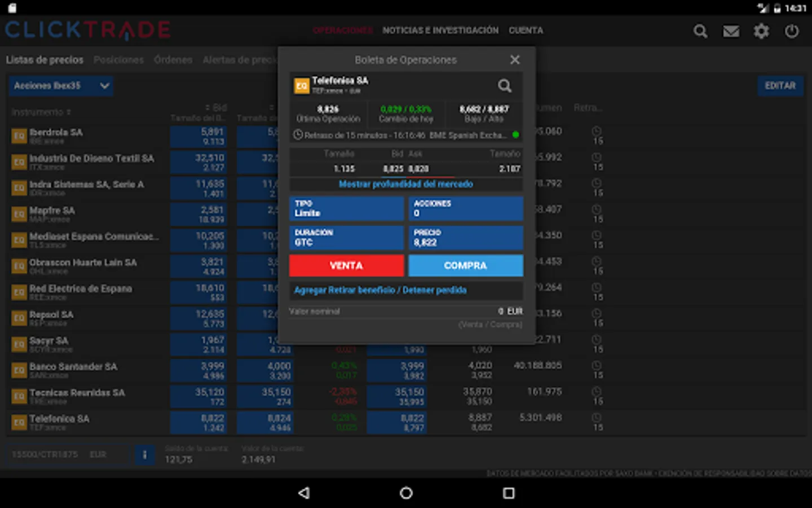Viewport: 812px width, 508px height.
Task: Tap delay clock icon in Iberdrola row
Action: tap(597, 131)
